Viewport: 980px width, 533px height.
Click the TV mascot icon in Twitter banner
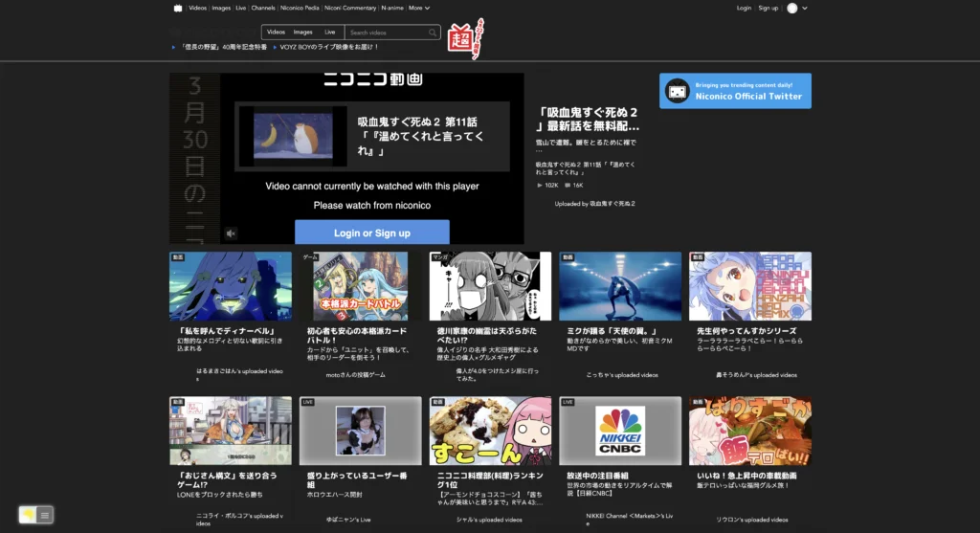(678, 91)
